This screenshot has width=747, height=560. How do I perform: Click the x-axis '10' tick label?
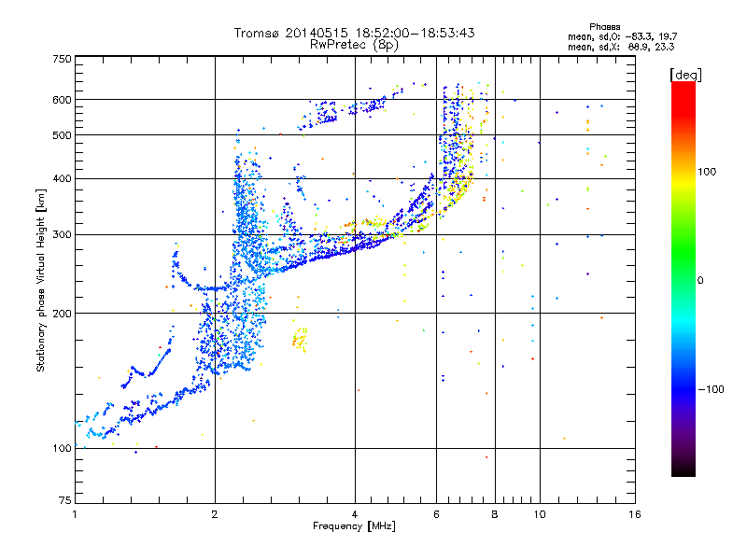click(x=540, y=514)
